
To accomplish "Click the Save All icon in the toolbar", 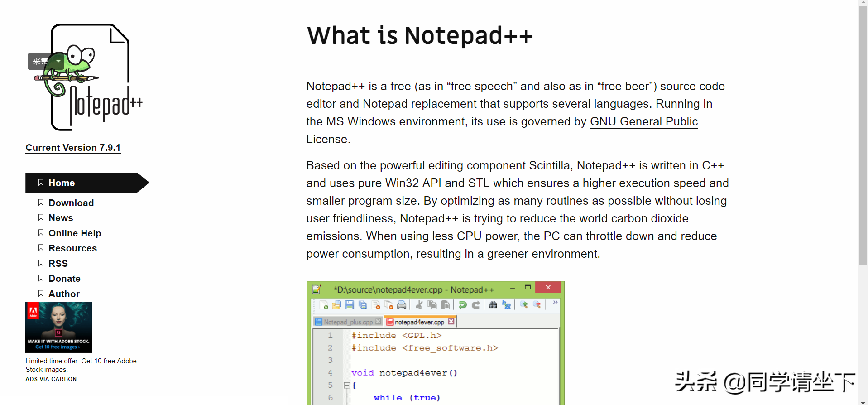I will click(x=363, y=305).
